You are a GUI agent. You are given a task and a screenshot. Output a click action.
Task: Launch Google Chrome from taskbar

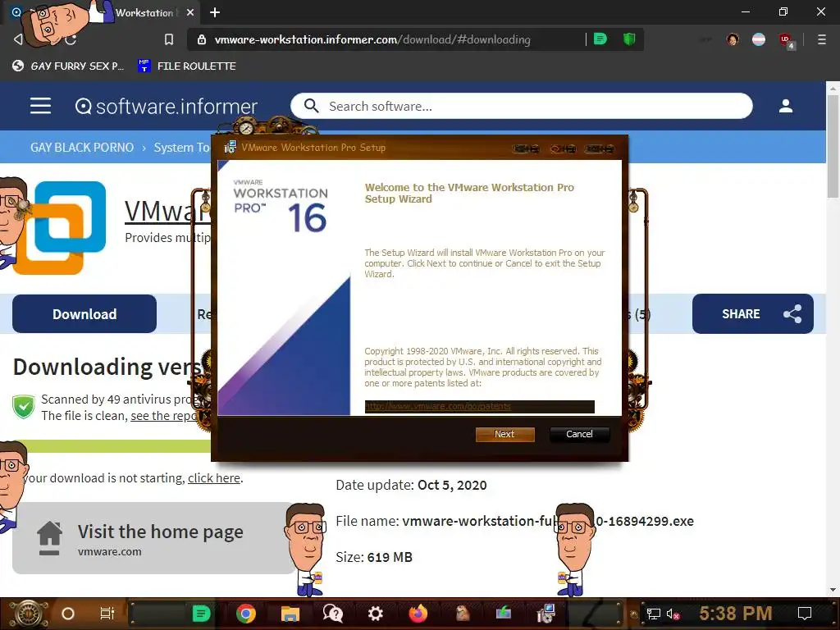(246, 614)
